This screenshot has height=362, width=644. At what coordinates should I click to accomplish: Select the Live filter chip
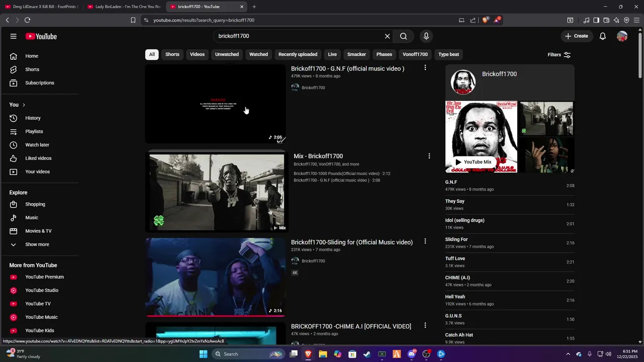coord(333,54)
